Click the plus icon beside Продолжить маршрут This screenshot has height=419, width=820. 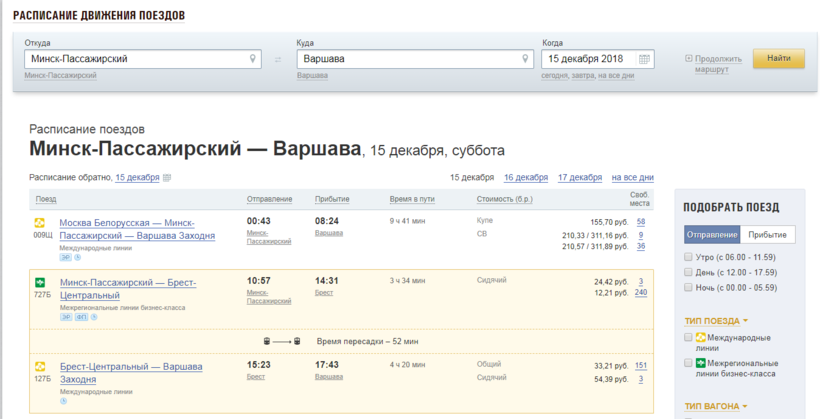689,59
